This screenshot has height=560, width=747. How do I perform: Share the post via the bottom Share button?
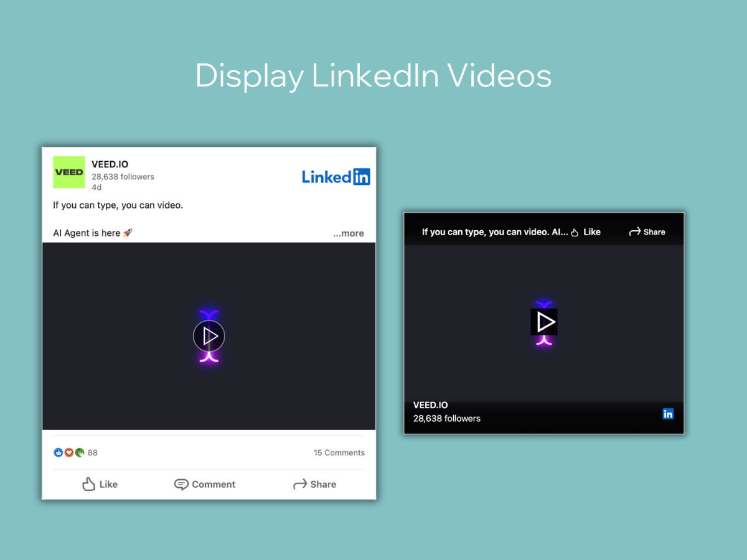314,484
